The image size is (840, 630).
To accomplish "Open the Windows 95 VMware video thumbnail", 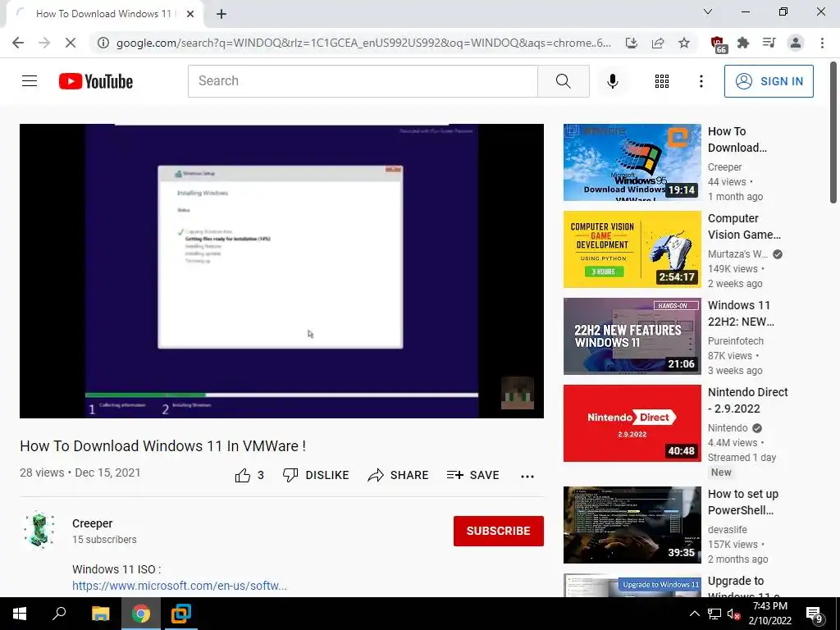I will 632,162.
